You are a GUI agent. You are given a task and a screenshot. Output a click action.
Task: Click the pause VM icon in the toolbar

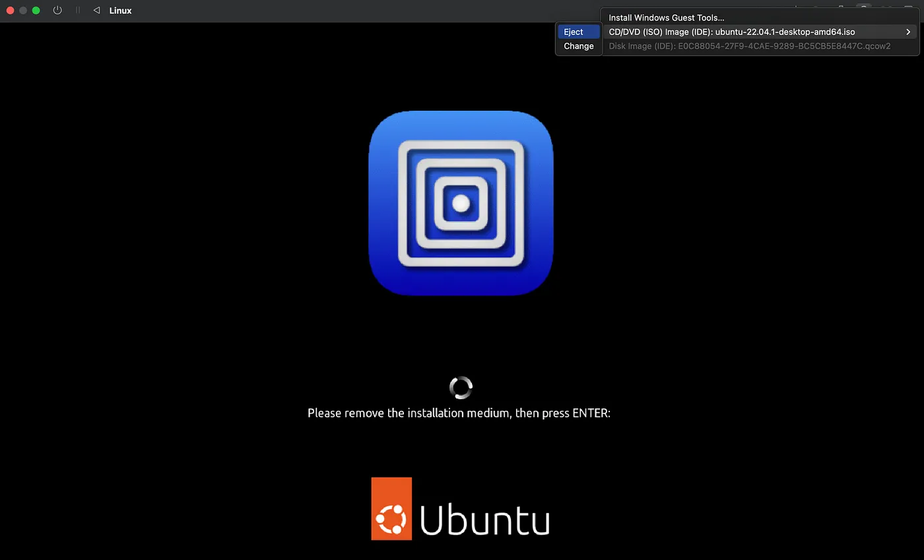point(78,11)
